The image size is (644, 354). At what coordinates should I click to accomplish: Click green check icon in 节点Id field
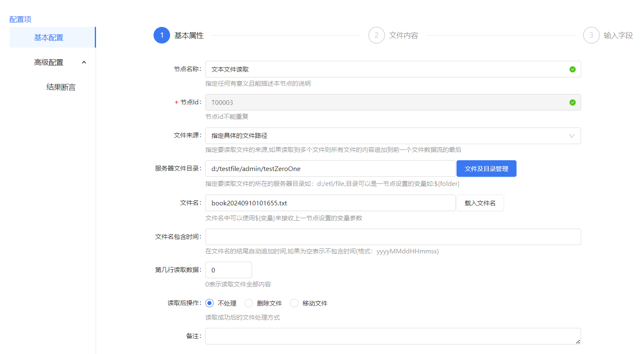(572, 102)
